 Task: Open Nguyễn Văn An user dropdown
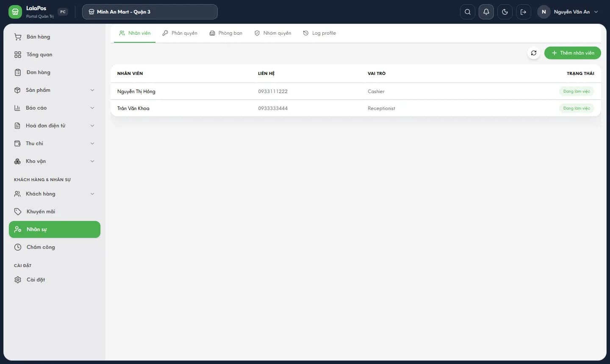pos(568,12)
